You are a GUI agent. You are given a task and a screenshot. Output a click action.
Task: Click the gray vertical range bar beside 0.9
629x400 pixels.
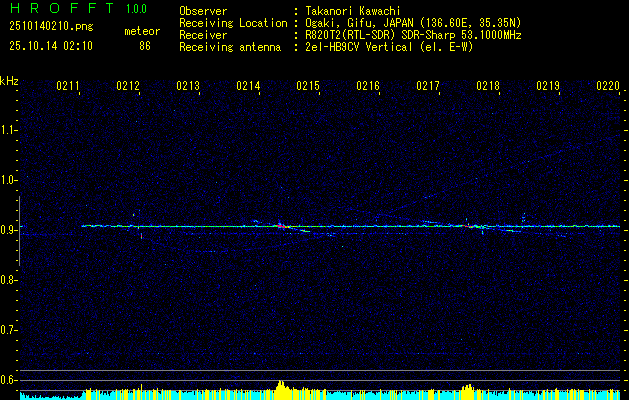(x=19, y=231)
